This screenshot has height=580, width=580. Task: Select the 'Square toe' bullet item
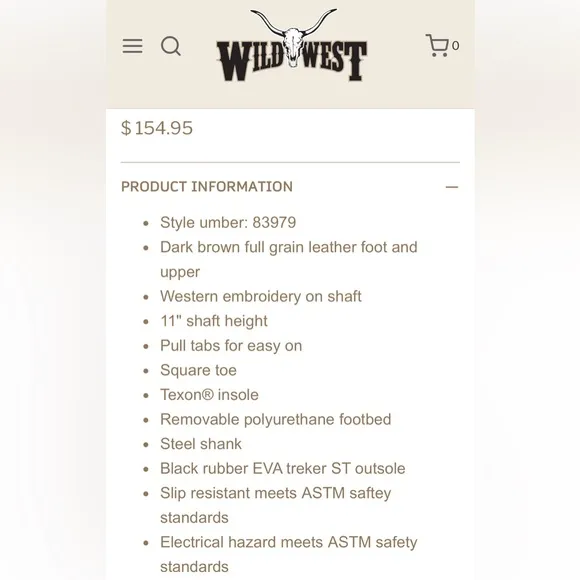(198, 370)
